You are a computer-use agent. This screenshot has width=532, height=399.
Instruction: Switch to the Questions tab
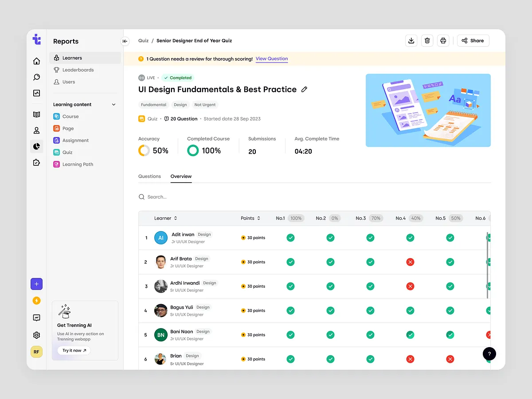149,176
